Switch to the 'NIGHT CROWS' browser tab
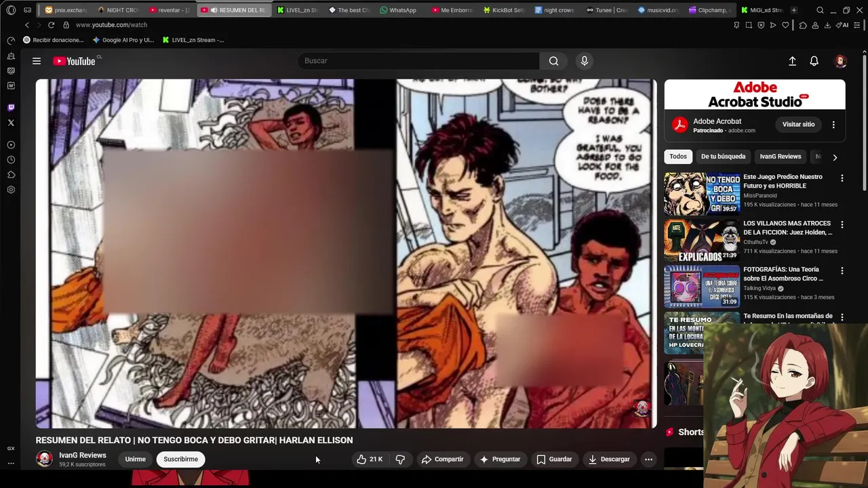The height and width of the screenshot is (488, 868). 119,10
